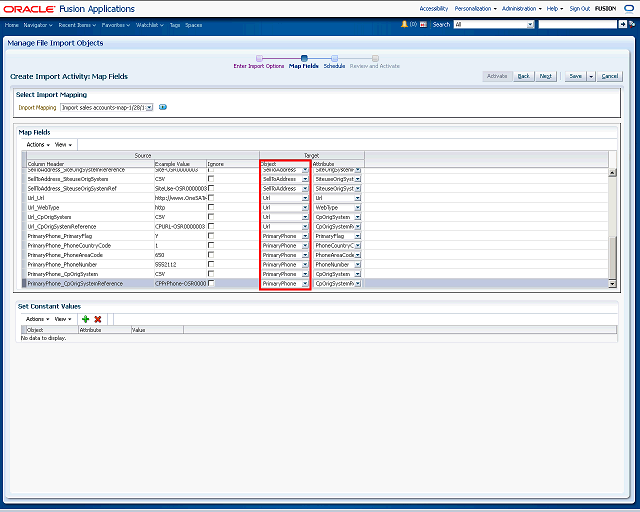Toggle Ignore checkbox for Url_Url row
Viewport: 640px width, 512px height.
[211, 198]
